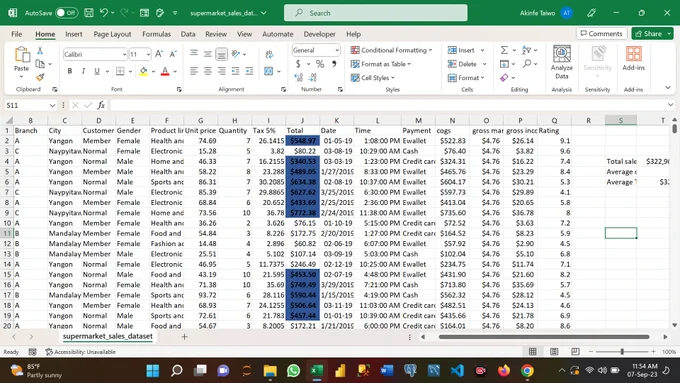Click the Share button
The height and width of the screenshot is (383, 680).
pyautogui.click(x=649, y=33)
